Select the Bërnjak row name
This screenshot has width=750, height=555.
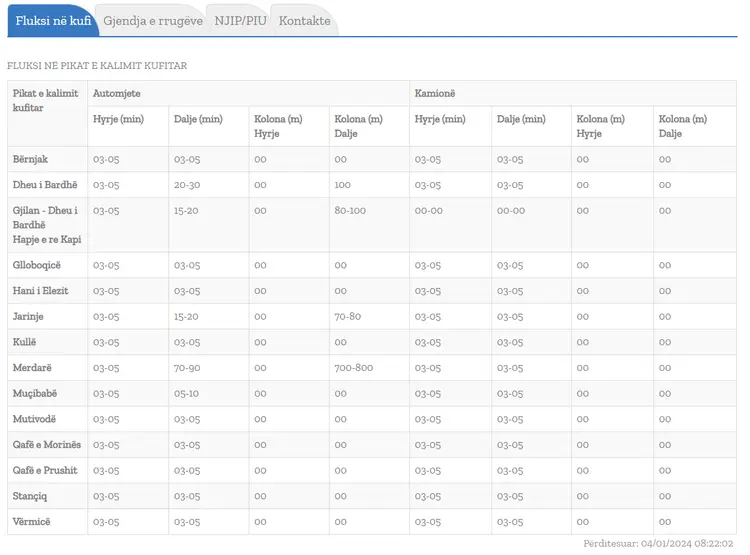coord(30,159)
